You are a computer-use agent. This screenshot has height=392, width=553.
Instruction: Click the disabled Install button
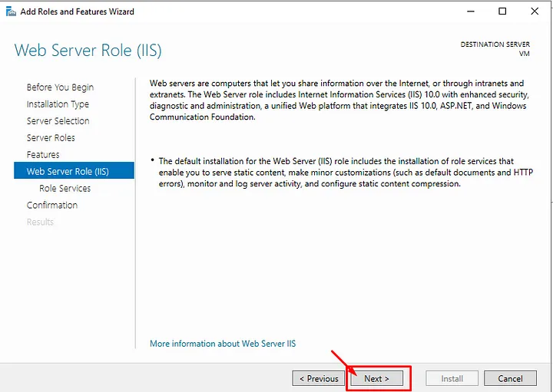pyautogui.click(x=452, y=378)
